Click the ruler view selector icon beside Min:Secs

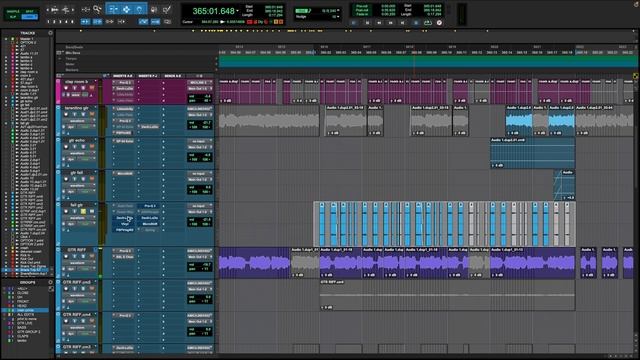click(59, 53)
